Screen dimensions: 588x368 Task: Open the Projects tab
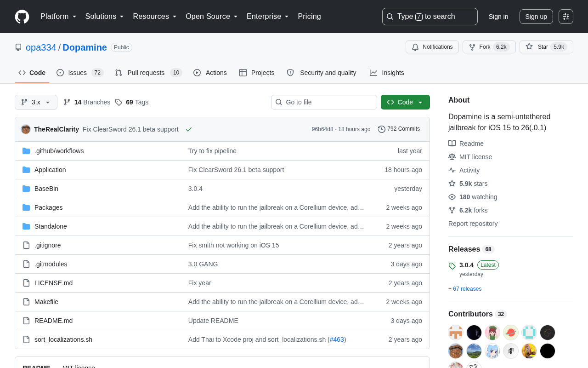click(x=257, y=73)
